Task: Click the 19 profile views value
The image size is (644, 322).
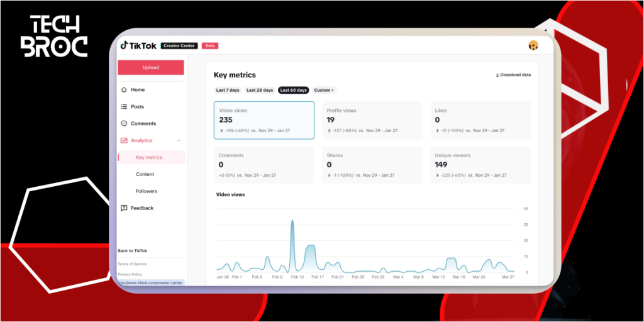Action: tap(331, 120)
